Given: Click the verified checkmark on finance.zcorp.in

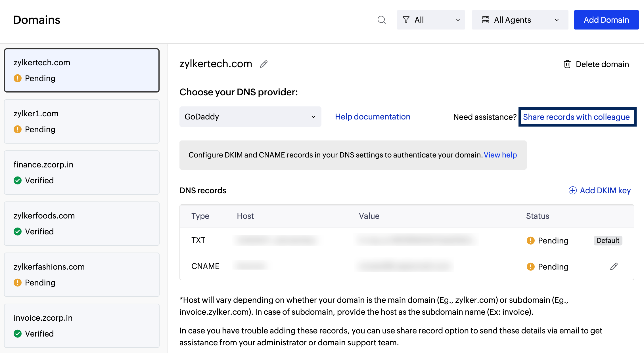Looking at the screenshot, I should point(17,180).
